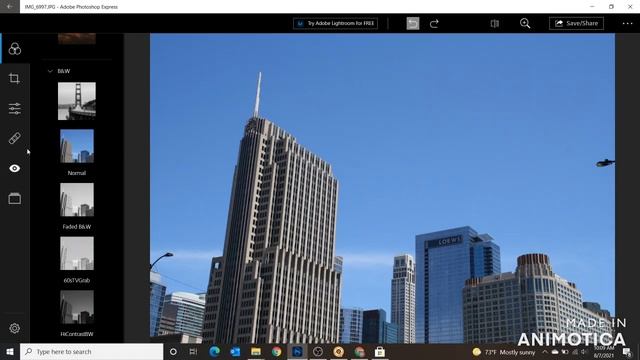
Task: Open the notification center icon
Action: 627,352
